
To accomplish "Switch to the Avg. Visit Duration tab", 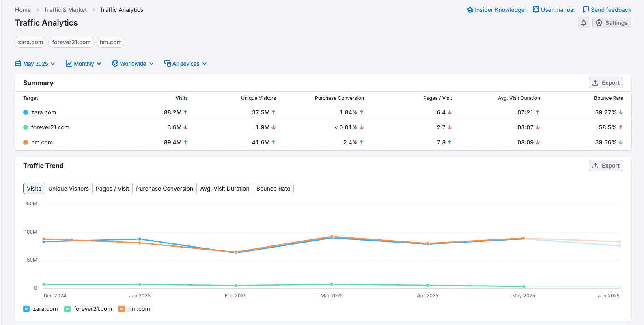I will tap(225, 189).
